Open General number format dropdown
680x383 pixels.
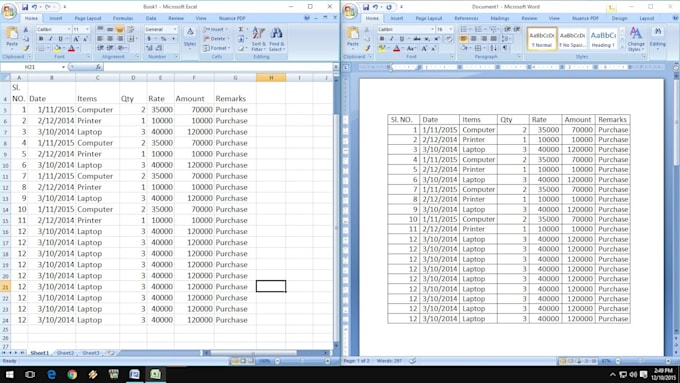pos(175,29)
